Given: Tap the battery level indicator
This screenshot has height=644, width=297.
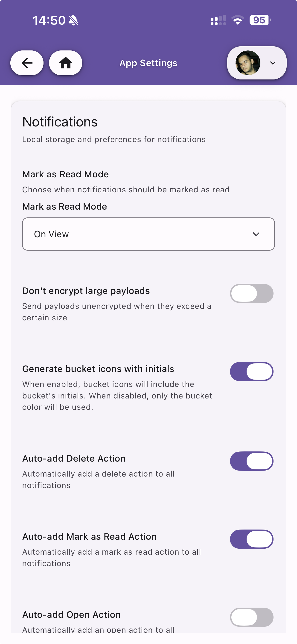Looking at the screenshot, I should (260, 20).
